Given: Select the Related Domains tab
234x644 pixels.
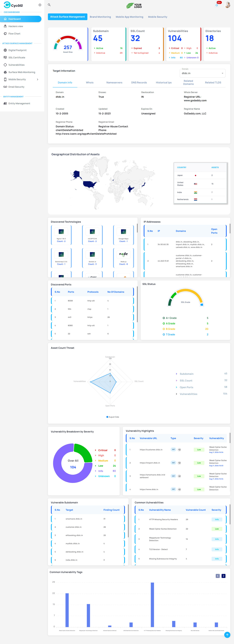Looking at the screenshot, I should [x=188, y=83].
